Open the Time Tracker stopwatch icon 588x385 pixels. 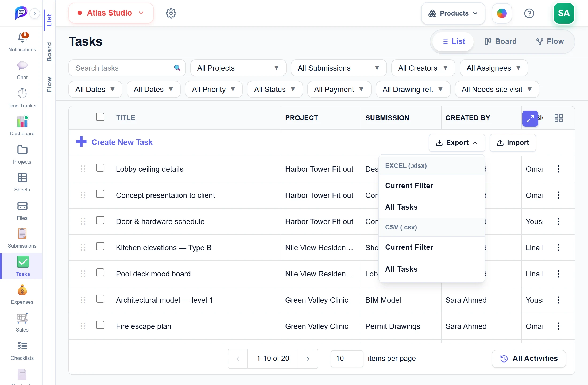coord(22,93)
